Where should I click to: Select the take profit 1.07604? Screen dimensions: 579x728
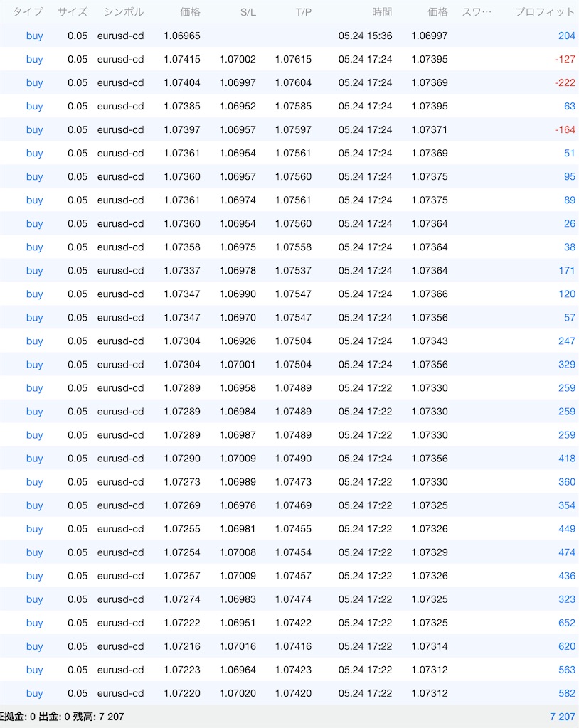tap(293, 82)
